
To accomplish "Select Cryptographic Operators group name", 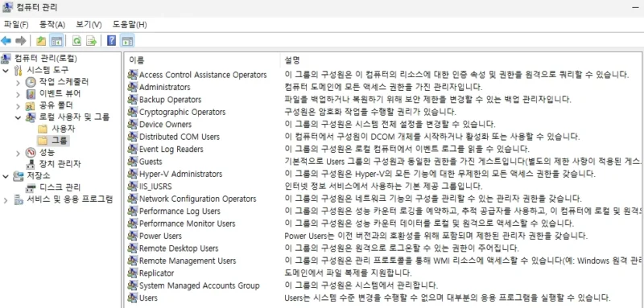I will coord(183,112).
